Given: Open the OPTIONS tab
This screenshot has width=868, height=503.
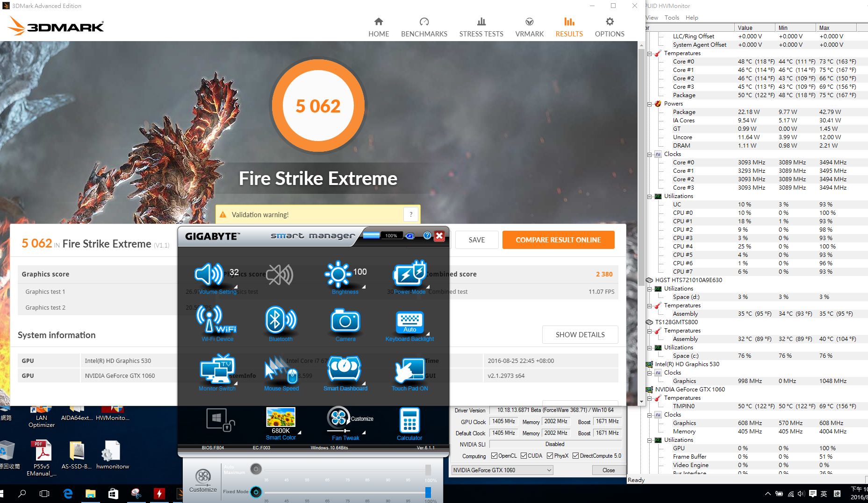Looking at the screenshot, I should [x=610, y=28].
